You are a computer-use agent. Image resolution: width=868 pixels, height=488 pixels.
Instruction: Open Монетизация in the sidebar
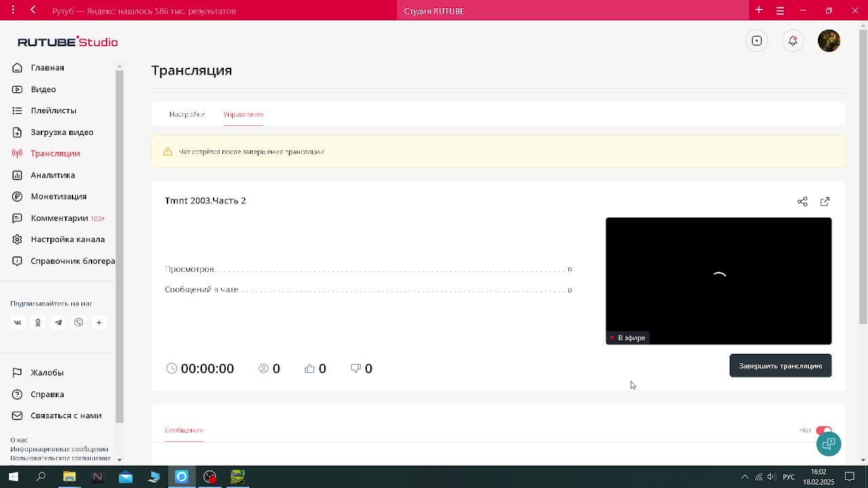58,197
